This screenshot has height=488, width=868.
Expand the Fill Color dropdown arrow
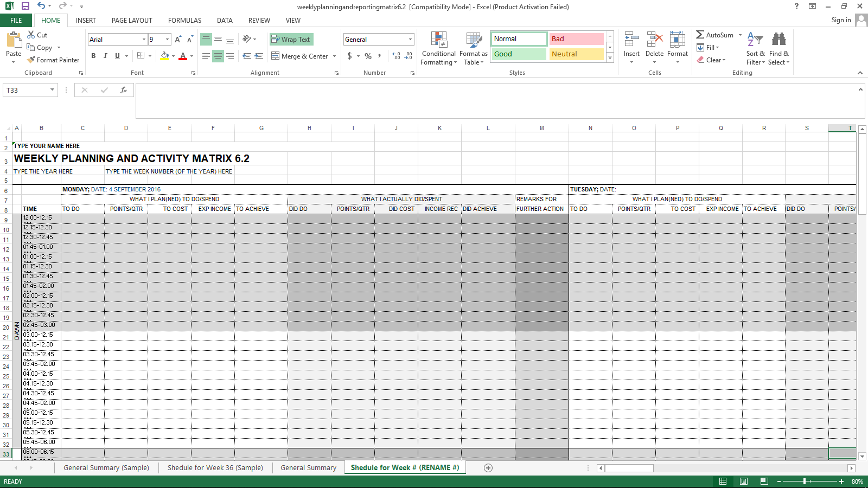(173, 56)
